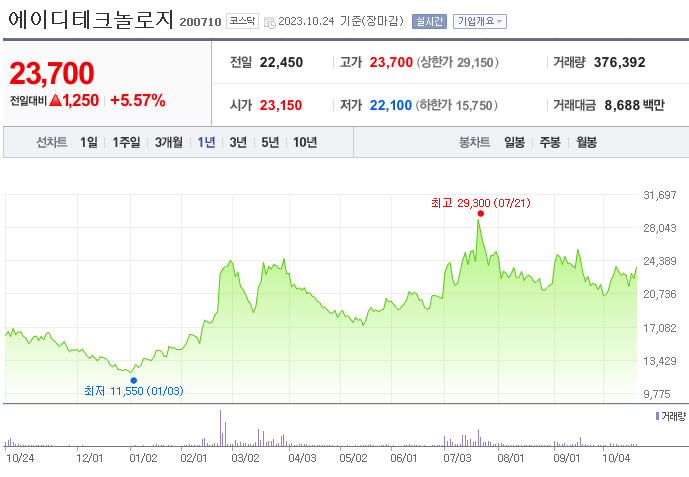Click the 시가 value 23,150

click(281, 105)
